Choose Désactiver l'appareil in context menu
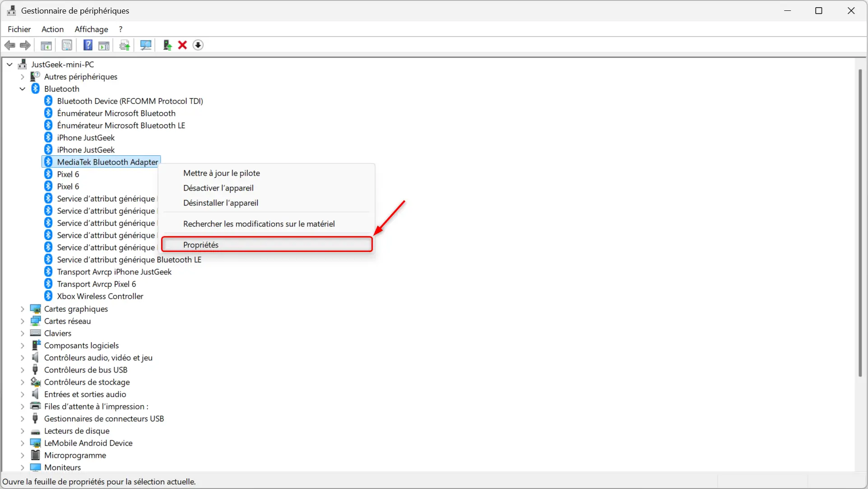This screenshot has height=489, width=868. pyautogui.click(x=267, y=188)
